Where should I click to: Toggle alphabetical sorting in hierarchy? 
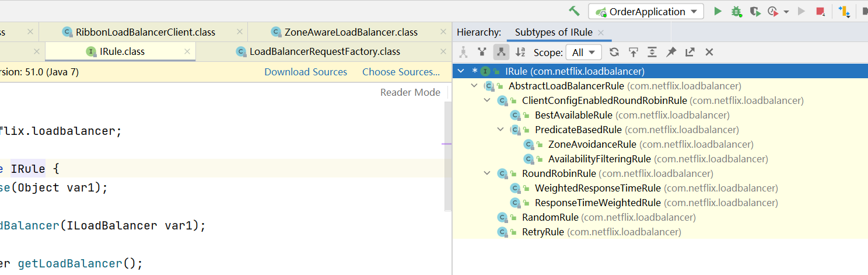pyautogui.click(x=520, y=52)
